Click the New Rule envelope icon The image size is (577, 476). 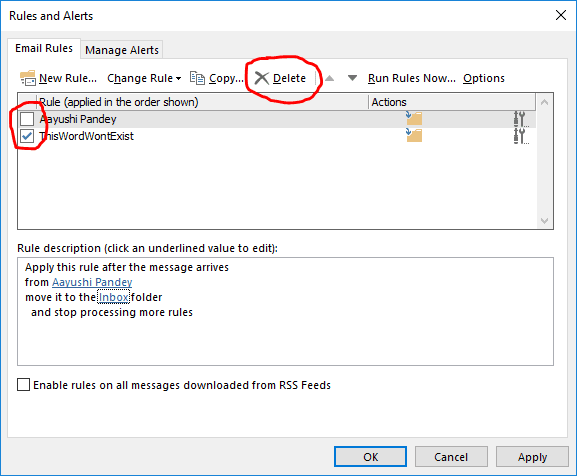28,78
